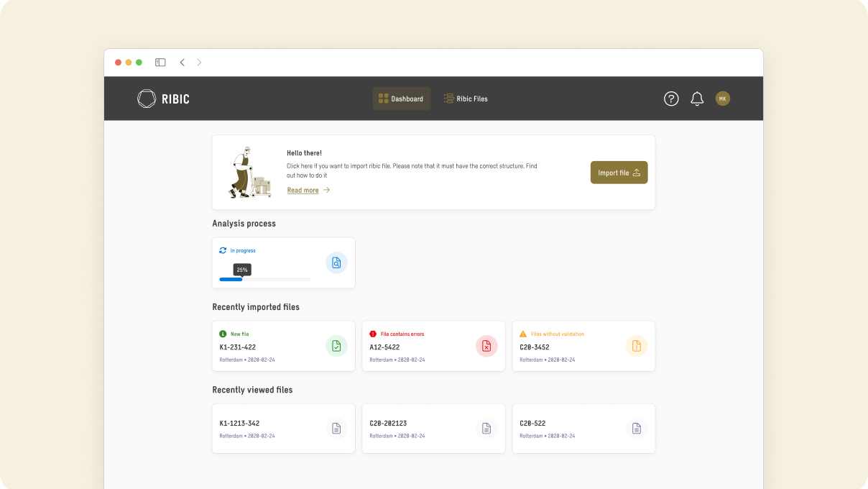Click the Dashboard grid icon
868x489 pixels.
coord(384,99)
